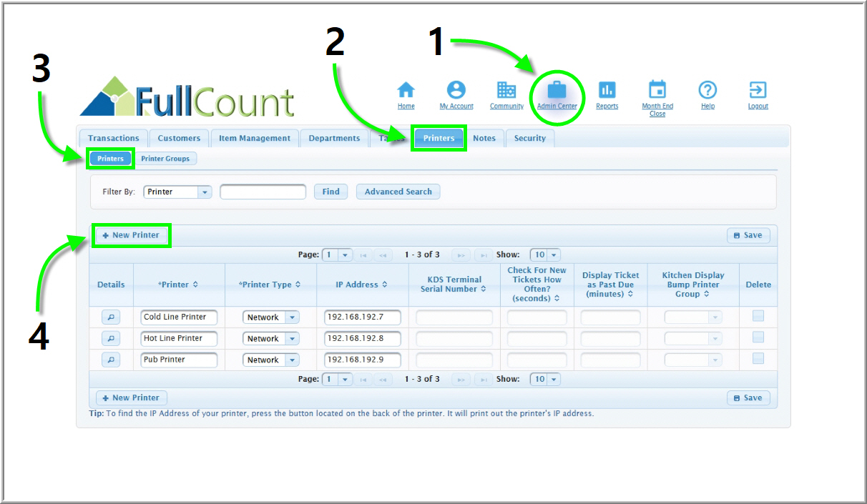Click the Logout icon
Image resolution: width=867 pixels, height=504 pixels.
click(758, 90)
